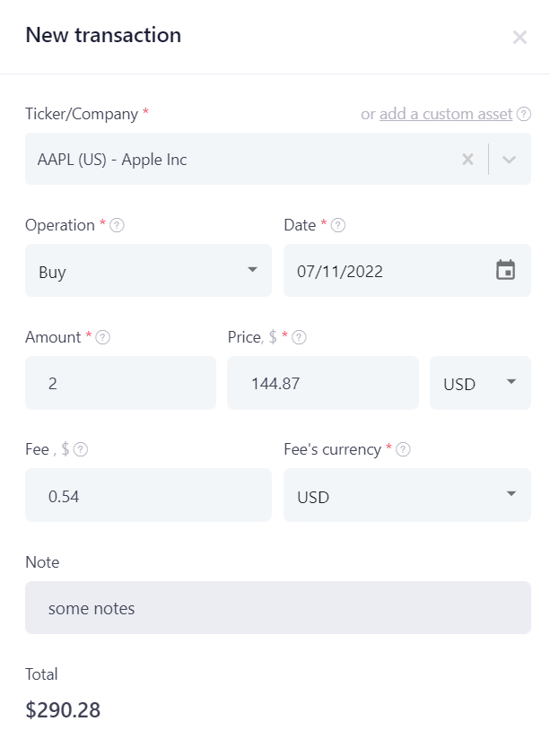Viewport: 550px width, 756px height.
Task: Click the Price field showing 144.87
Action: pyautogui.click(x=323, y=383)
